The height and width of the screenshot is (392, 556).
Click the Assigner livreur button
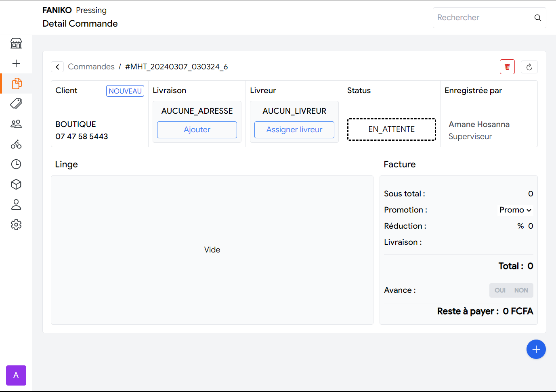tap(294, 130)
